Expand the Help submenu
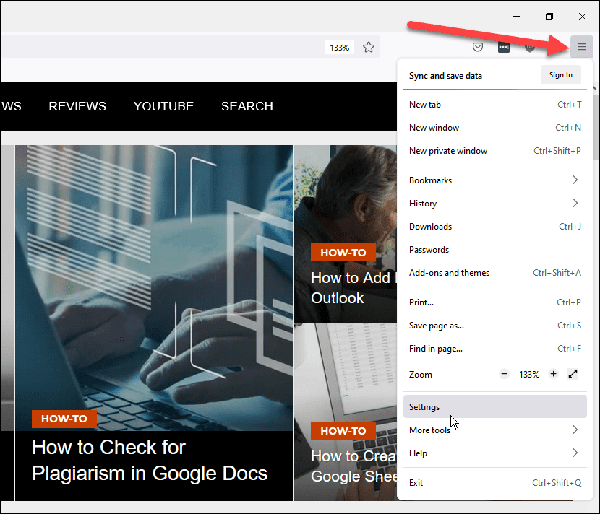Screen dimensions: 600x514 (495, 453)
